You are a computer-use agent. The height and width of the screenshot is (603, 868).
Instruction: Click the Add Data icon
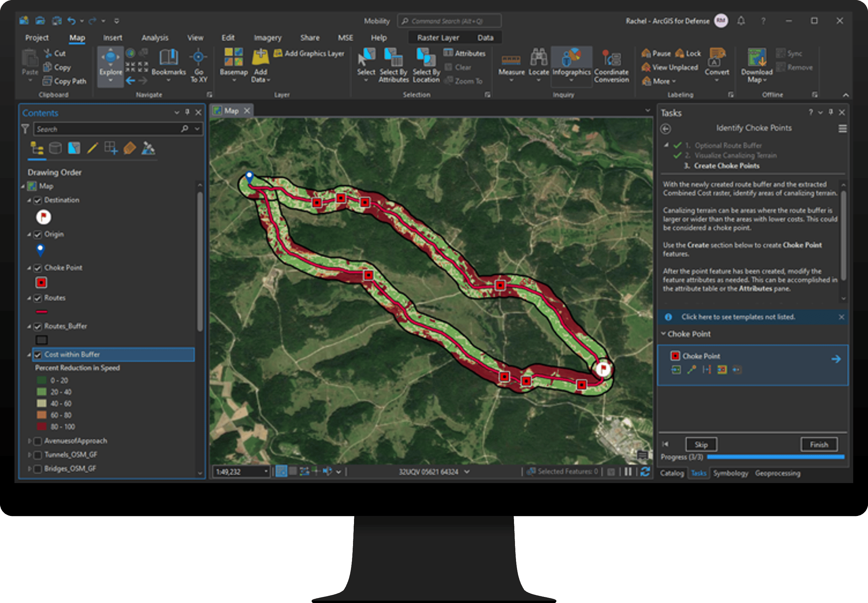pyautogui.click(x=261, y=58)
